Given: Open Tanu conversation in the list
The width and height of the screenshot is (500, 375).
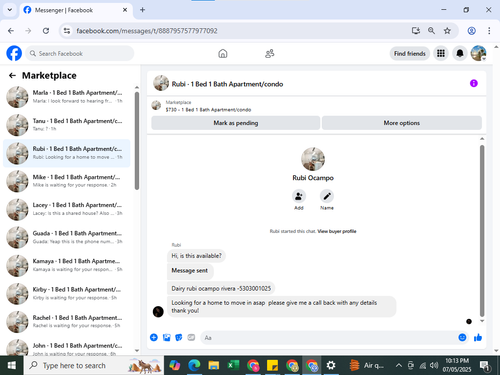Looking at the screenshot, I should [x=67, y=125].
